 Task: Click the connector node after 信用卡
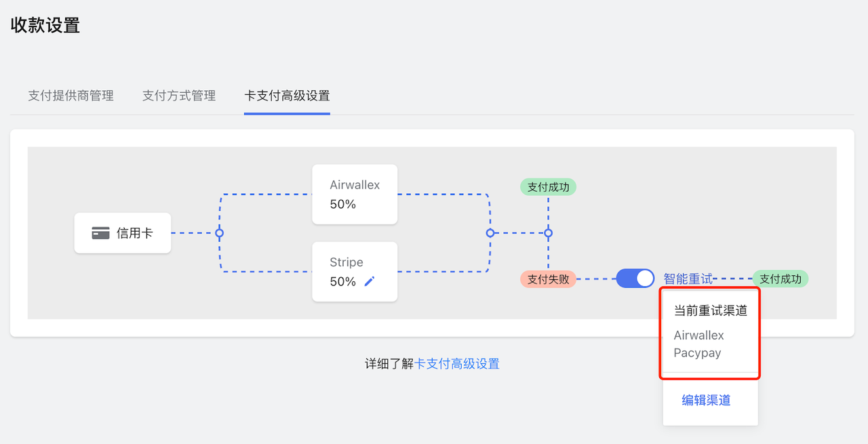[219, 233]
